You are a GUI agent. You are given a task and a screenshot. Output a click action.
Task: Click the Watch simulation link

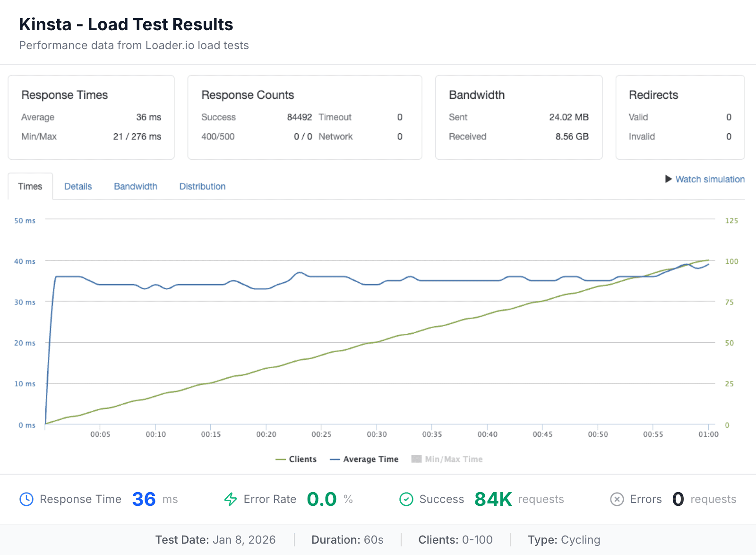pyautogui.click(x=710, y=179)
